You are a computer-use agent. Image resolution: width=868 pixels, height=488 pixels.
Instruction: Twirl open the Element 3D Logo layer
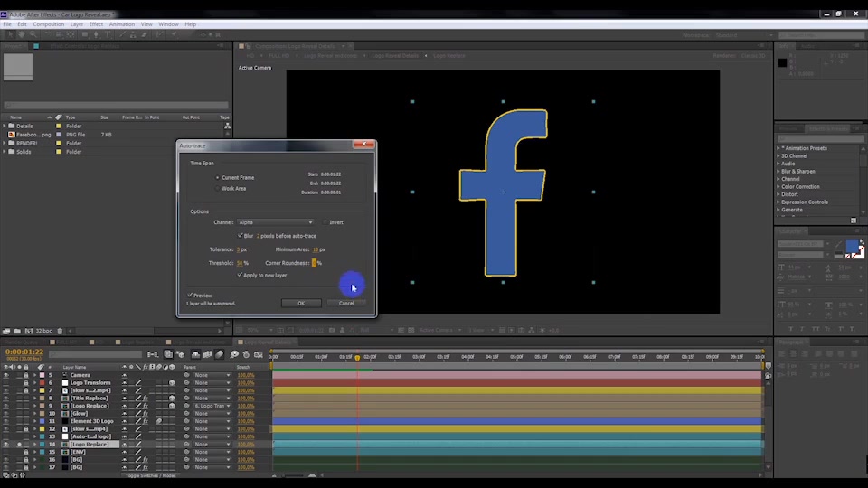tap(35, 422)
